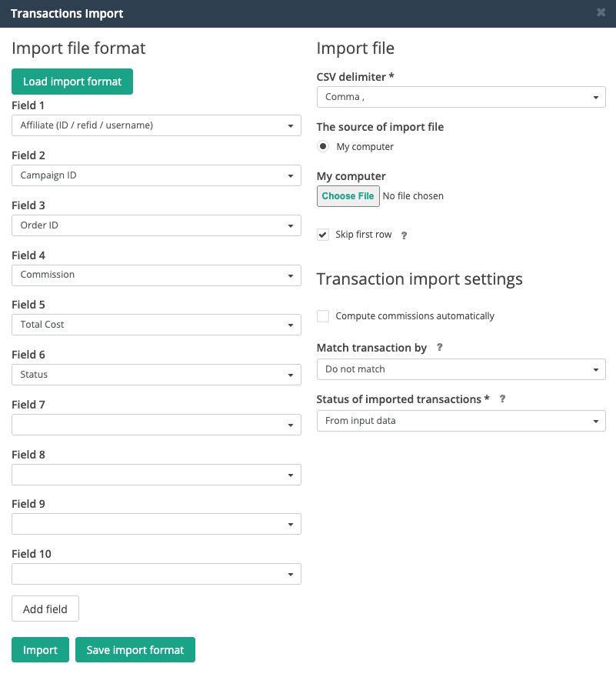Expand the Match transaction by dropdown

461,369
